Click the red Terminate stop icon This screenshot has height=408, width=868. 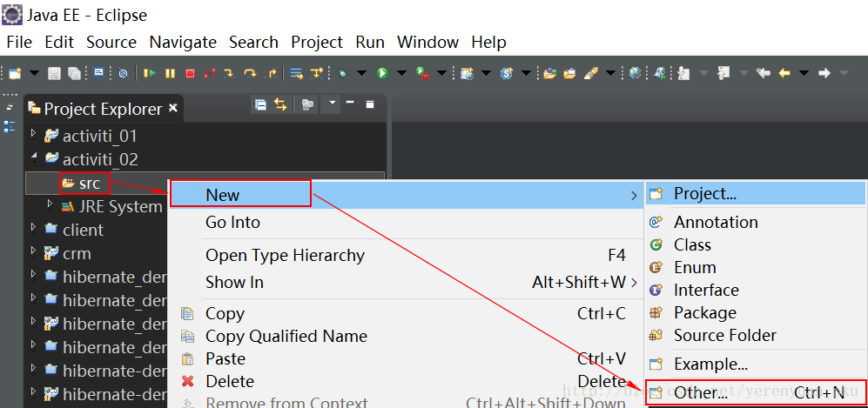tap(190, 73)
